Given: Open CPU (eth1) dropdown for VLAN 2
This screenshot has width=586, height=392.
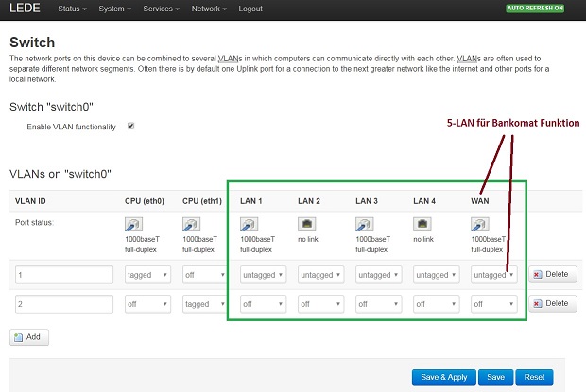Looking at the screenshot, I should click(204, 304).
